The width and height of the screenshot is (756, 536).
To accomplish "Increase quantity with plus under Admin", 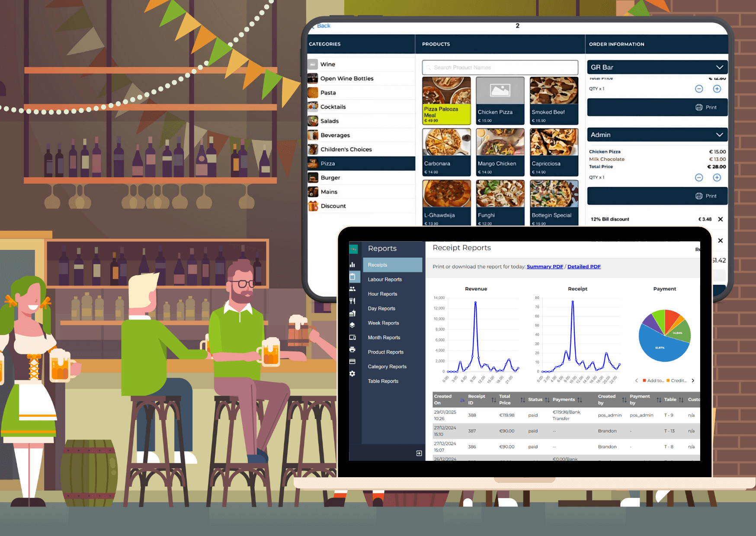I will tap(717, 177).
